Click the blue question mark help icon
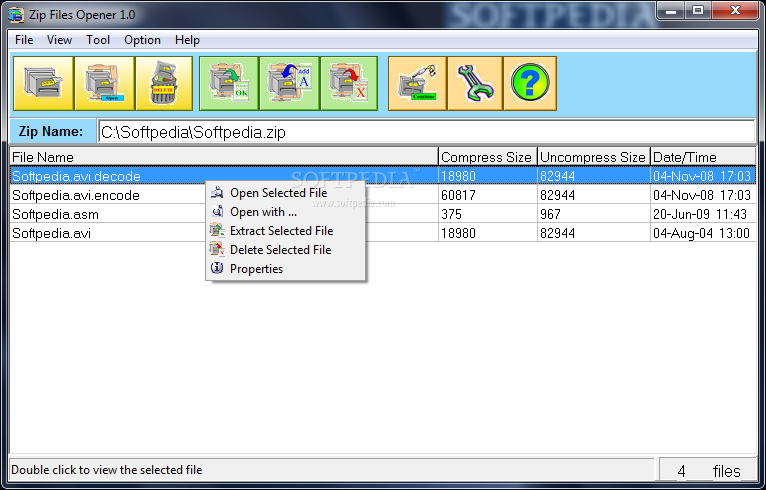766x490 pixels. (x=530, y=84)
